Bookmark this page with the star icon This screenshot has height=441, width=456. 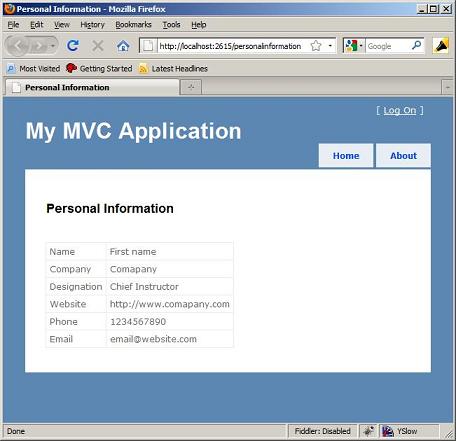[316, 46]
